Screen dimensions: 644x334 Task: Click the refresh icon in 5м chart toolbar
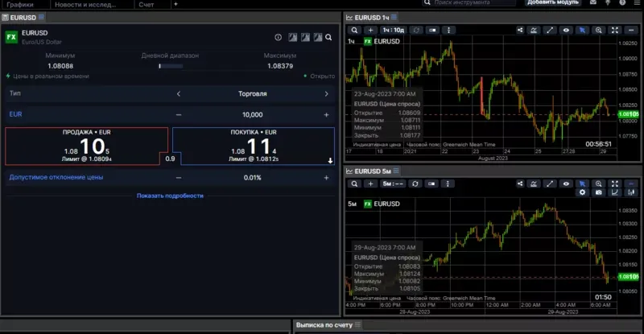click(415, 183)
